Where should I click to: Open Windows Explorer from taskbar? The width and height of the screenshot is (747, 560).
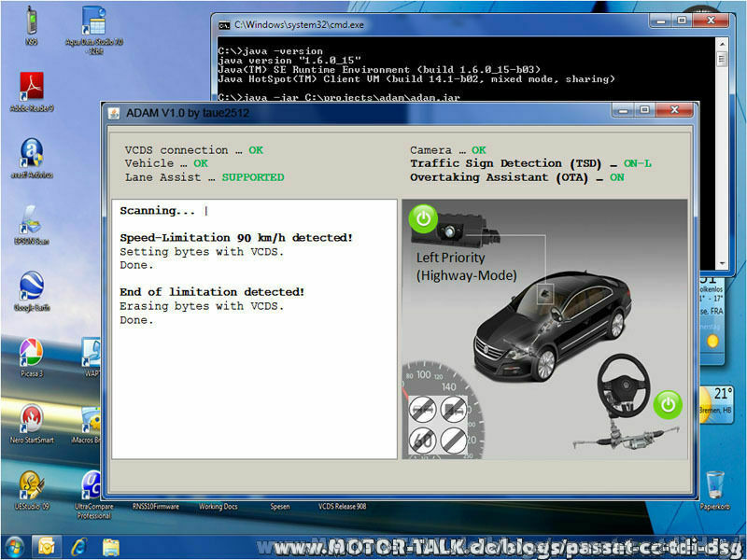[110, 547]
